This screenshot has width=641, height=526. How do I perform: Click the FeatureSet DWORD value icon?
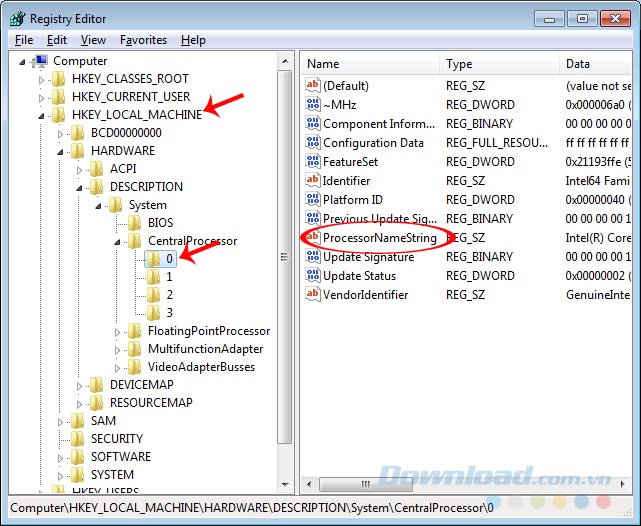(x=312, y=161)
